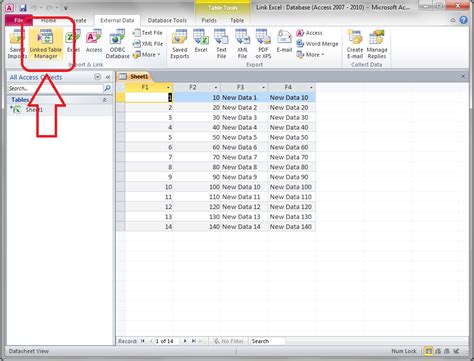
Task: Open the Fields tab under Table Tools
Action: 209,20
